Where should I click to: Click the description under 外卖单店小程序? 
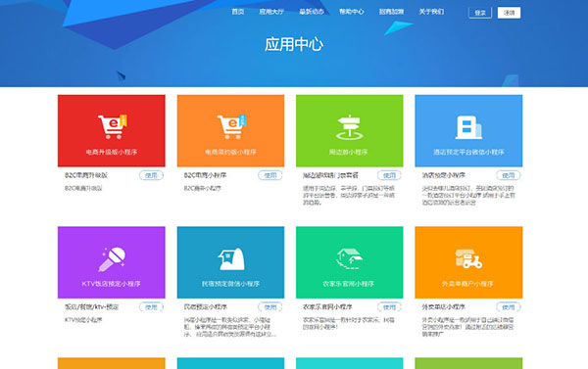click(468, 327)
